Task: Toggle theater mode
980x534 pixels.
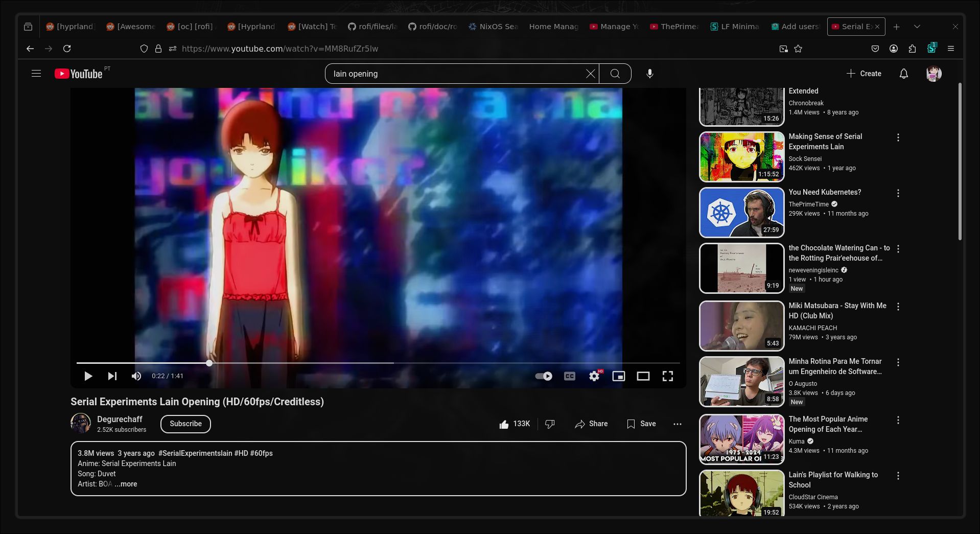Action: click(643, 376)
